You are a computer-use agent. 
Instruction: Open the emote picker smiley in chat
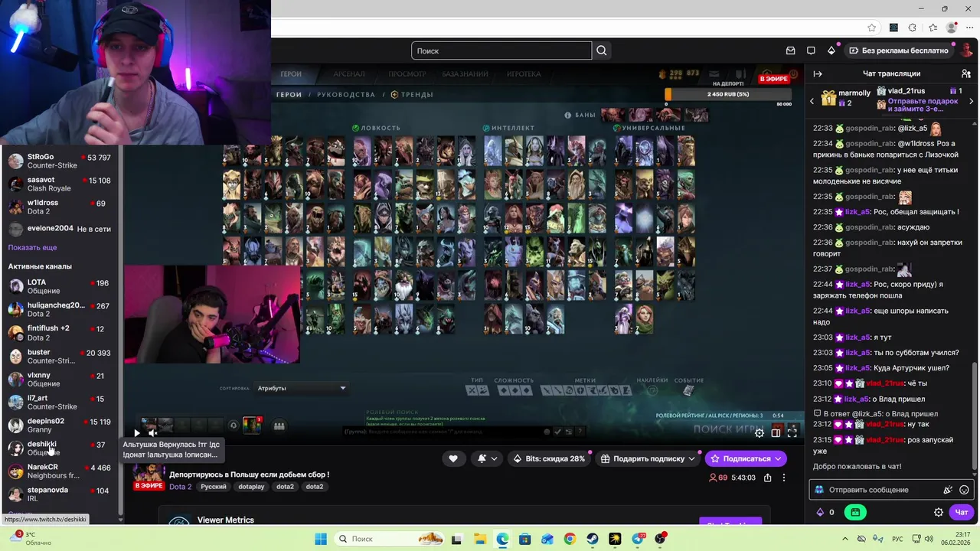click(x=964, y=490)
